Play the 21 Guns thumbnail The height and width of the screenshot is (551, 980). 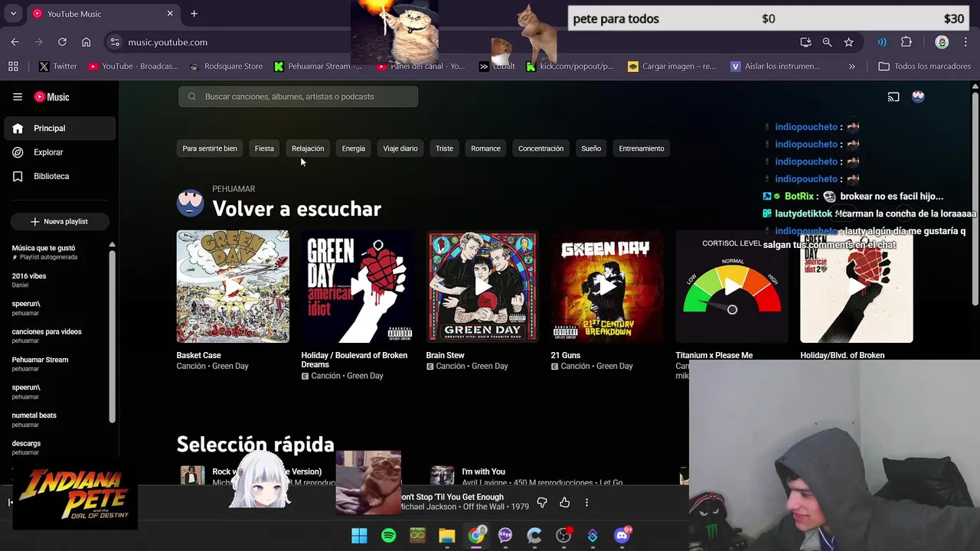pyautogui.click(x=607, y=286)
